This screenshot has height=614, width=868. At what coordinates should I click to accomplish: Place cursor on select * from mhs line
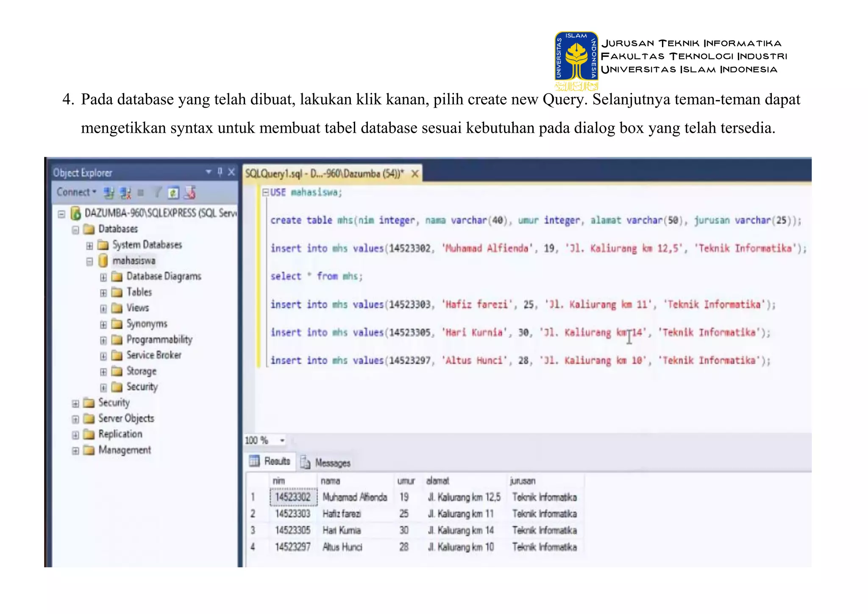click(x=317, y=276)
